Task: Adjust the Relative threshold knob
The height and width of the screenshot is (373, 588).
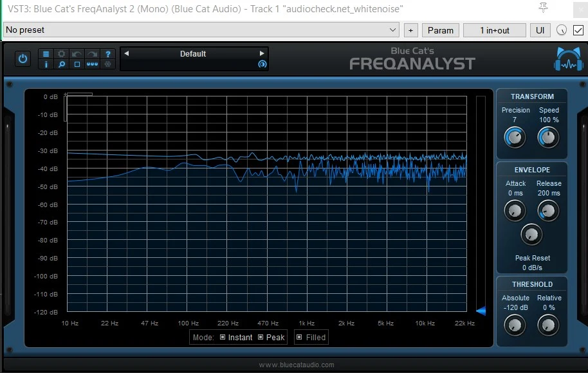Action: [x=548, y=325]
